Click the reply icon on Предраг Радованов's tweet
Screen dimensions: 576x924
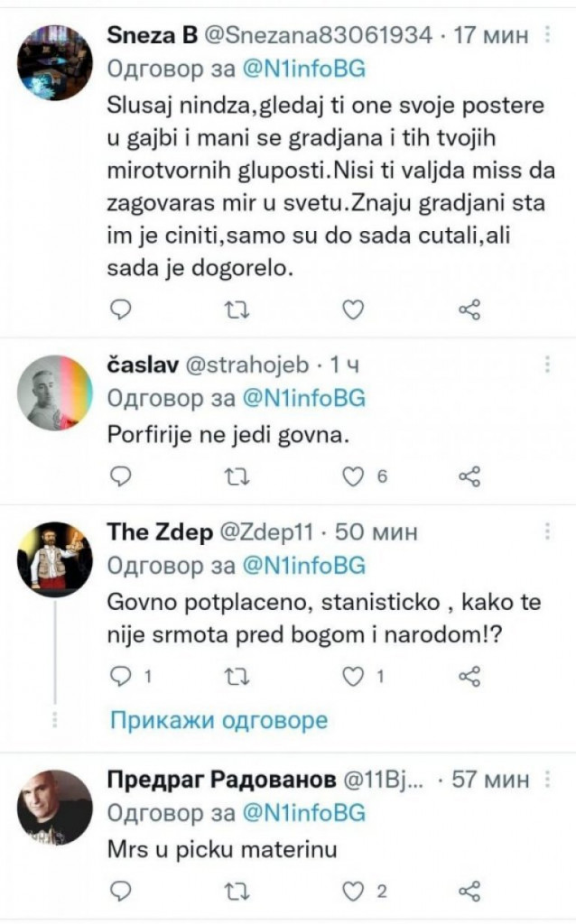120,889
